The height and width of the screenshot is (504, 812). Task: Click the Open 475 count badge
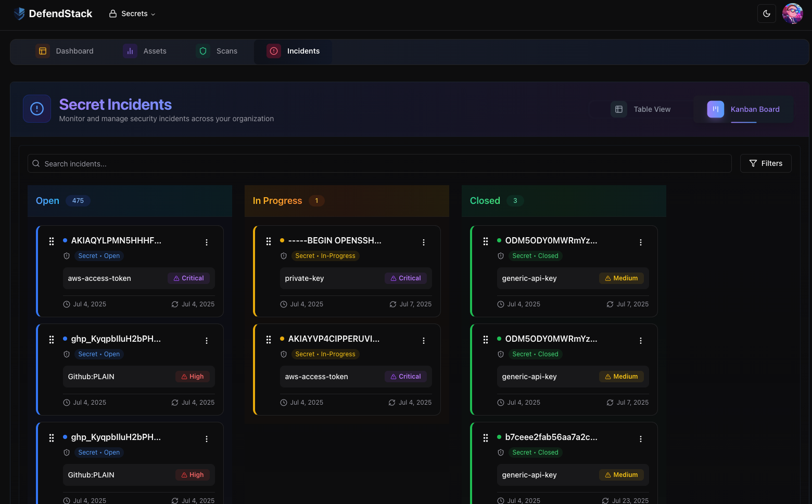(78, 200)
